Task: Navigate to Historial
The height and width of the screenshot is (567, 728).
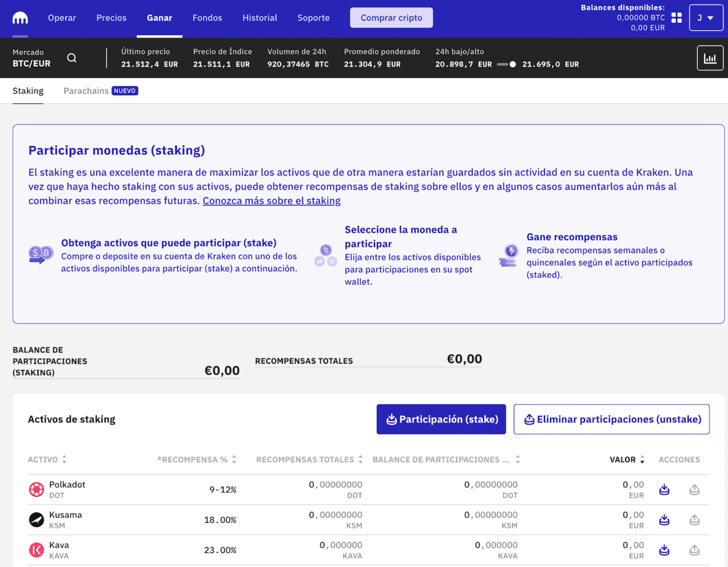Action: click(260, 18)
